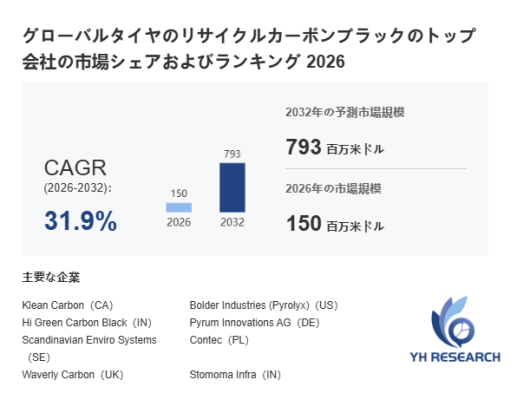Select Contec (PL) company entry
Image resolution: width=510 pixels, height=400 pixels.
click(x=219, y=340)
